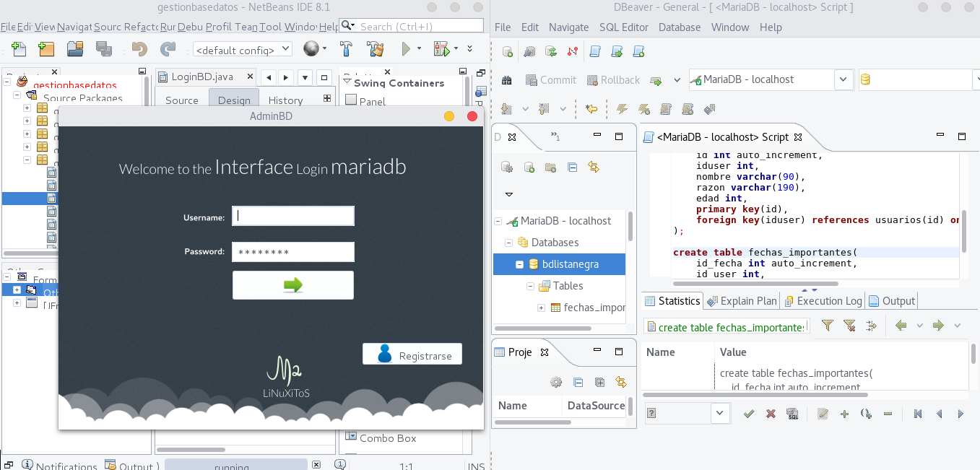Click the first-row navigation icon in results
The image size is (980, 470).
[918, 414]
